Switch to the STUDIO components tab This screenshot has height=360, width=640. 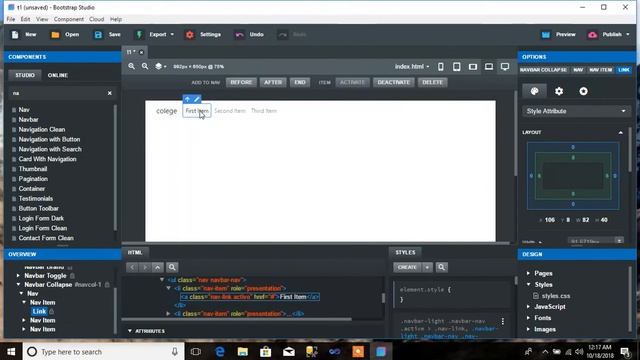click(x=25, y=75)
